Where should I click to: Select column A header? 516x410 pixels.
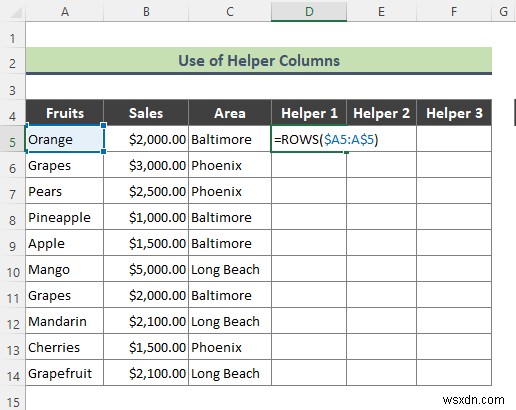[x=65, y=12]
